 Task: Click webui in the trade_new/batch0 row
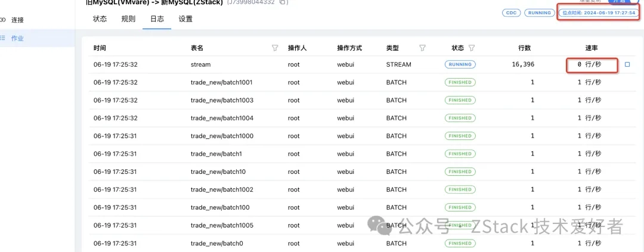coord(346,244)
